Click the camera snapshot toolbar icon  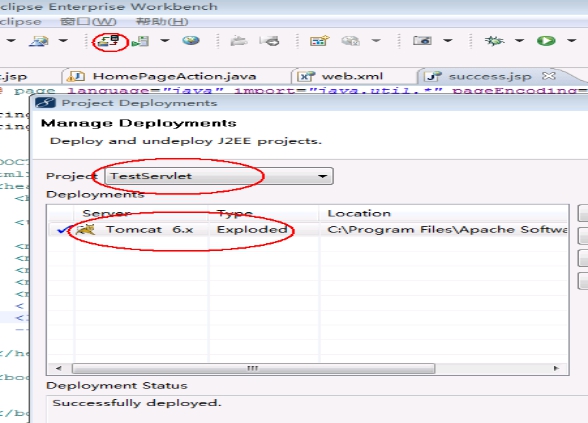point(422,40)
